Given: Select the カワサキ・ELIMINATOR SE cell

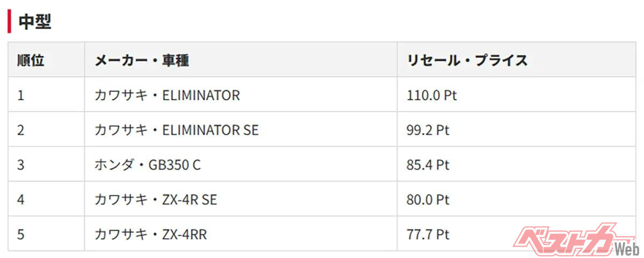Looking at the screenshot, I should [177, 130].
